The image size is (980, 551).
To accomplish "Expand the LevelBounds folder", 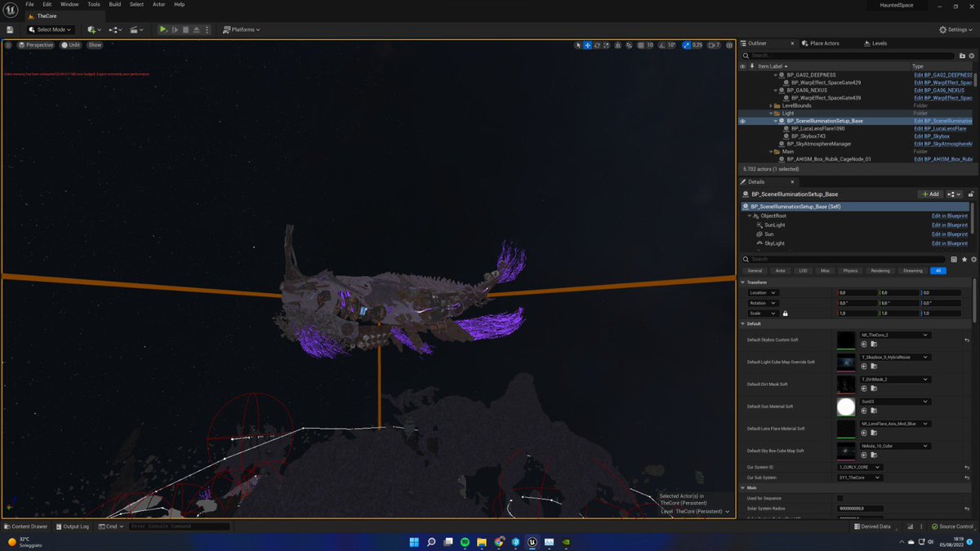I will click(772, 105).
